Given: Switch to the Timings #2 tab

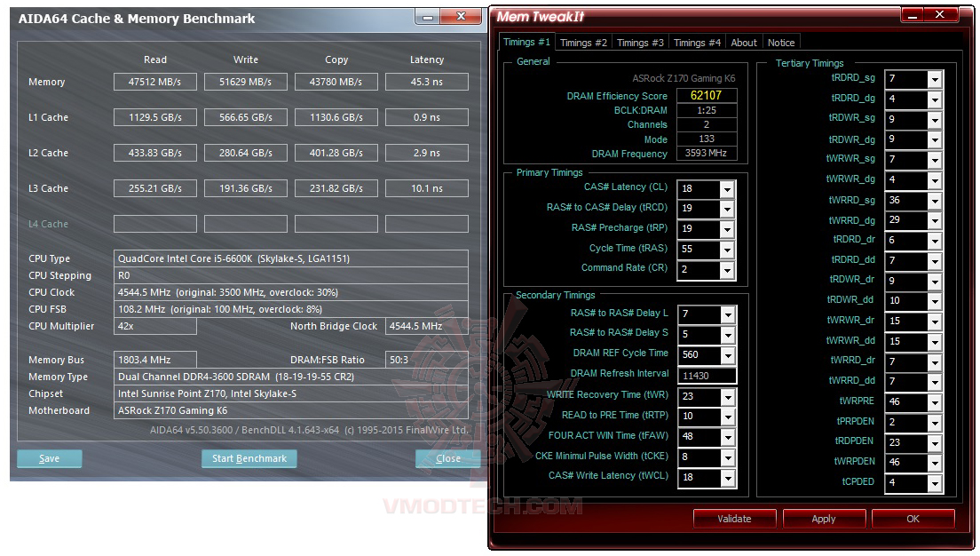Looking at the screenshot, I should (x=583, y=43).
